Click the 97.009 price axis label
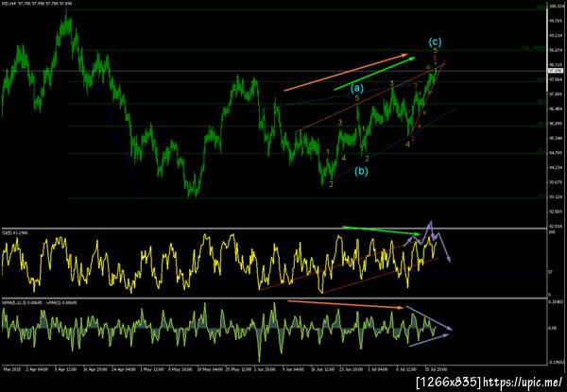The width and height of the screenshot is (567, 392). click(555, 94)
